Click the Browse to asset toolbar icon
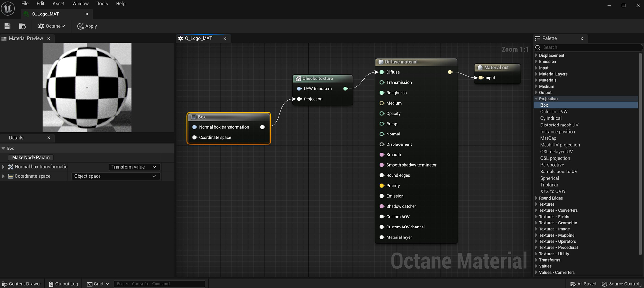Image resolution: width=644 pixels, height=288 pixels. (22, 26)
